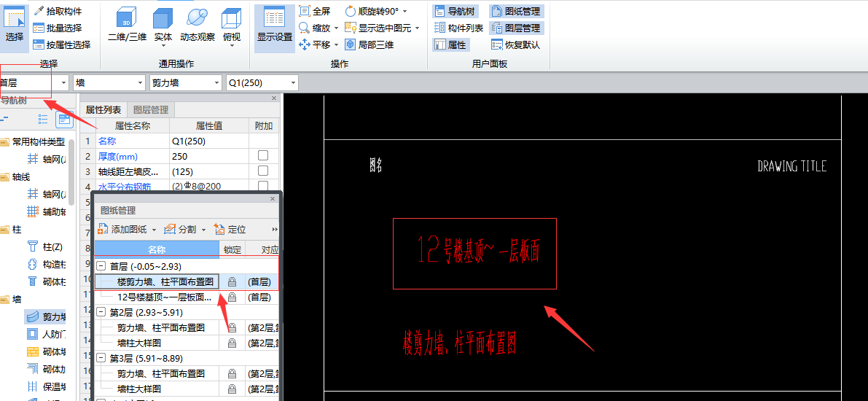Toggle lock for 第2层 墙柱大样图 row
This screenshot has width=868, height=401.
tap(232, 342)
